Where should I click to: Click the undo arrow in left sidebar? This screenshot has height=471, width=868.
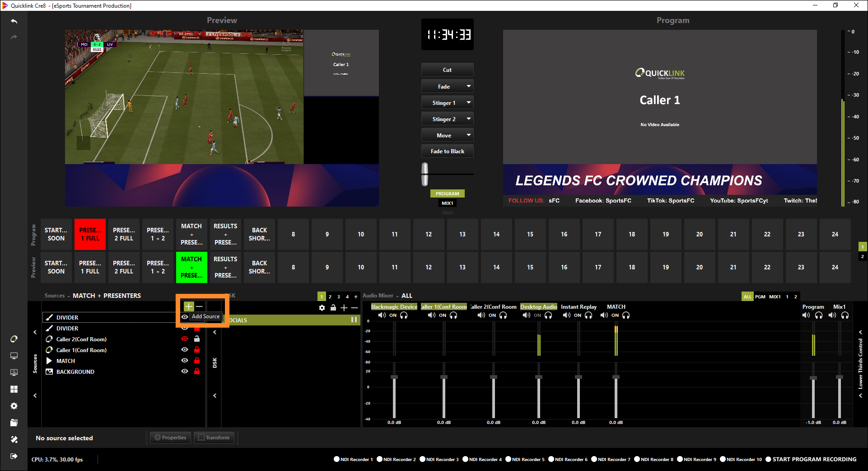[14, 21]
